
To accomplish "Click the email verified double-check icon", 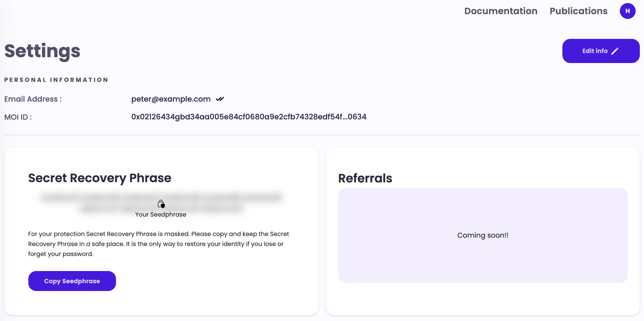I will click(220, 99).
